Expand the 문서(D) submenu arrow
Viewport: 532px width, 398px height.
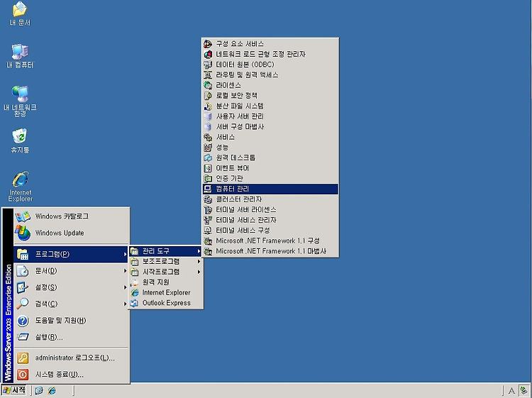click(x=125, y=271)
